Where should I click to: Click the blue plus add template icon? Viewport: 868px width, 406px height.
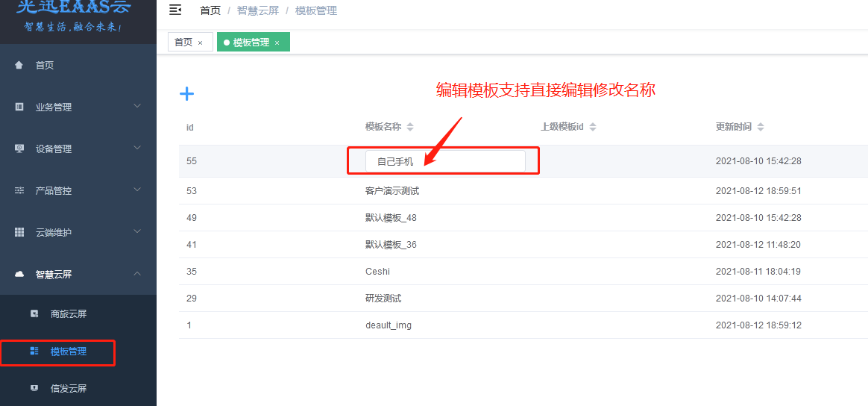186,93
